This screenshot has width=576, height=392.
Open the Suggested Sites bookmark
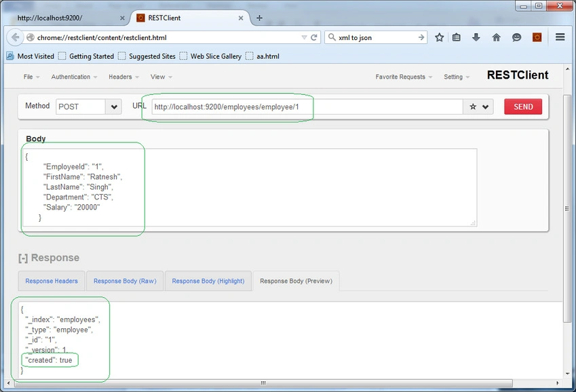147,56
